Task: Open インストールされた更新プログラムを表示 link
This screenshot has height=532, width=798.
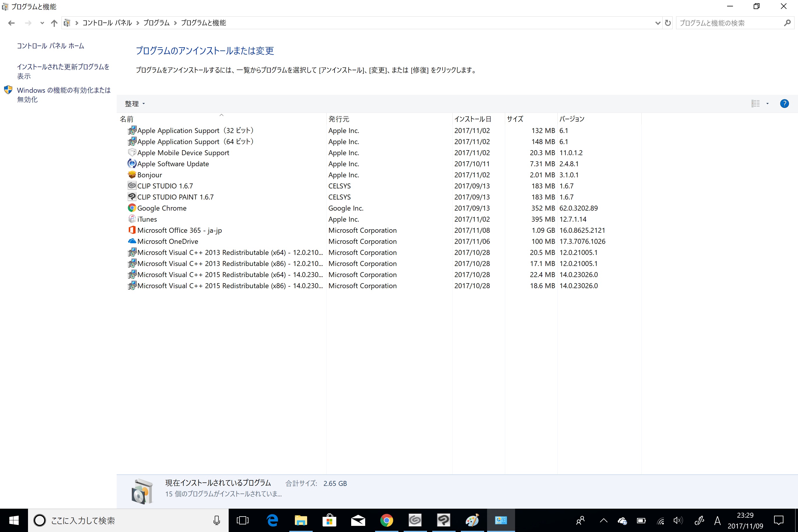Action: pyautogui.click(x=64, y=71)
